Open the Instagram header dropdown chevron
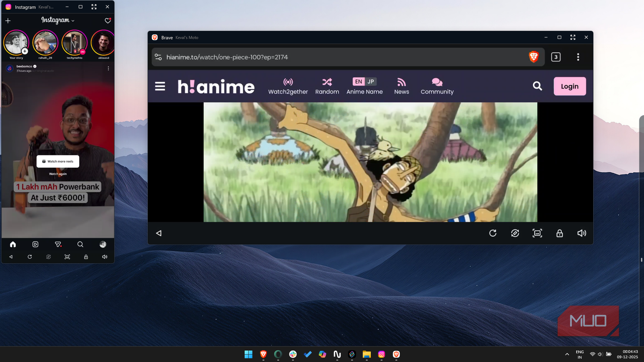The height and width of the screenshot is (362, 644). pyautogui.click(x=73, y=20)
